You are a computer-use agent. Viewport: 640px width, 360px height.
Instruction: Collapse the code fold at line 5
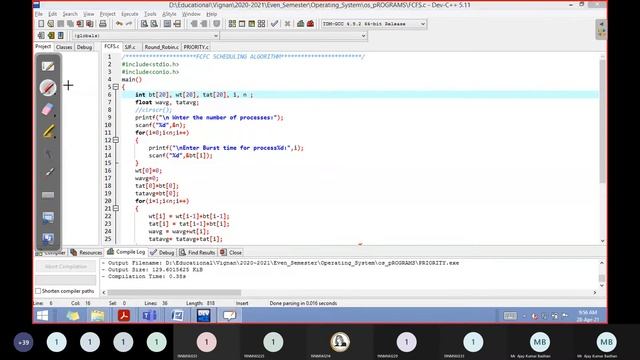point(116,87)
